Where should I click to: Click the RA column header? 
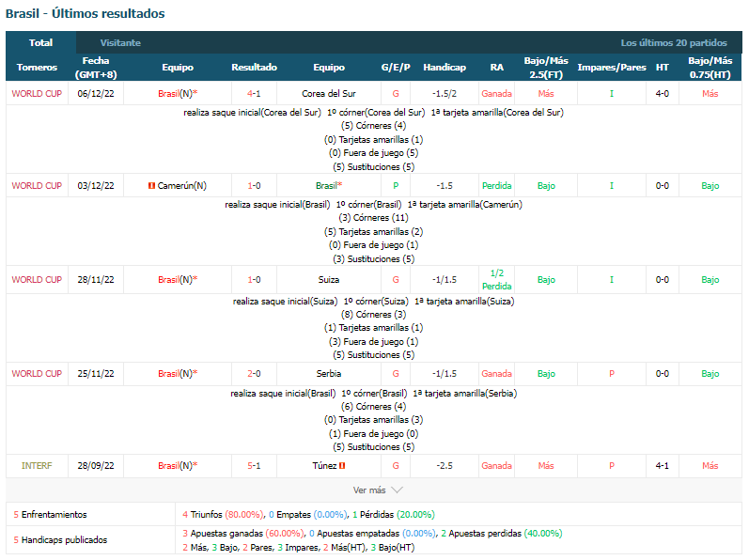[497, 68]
